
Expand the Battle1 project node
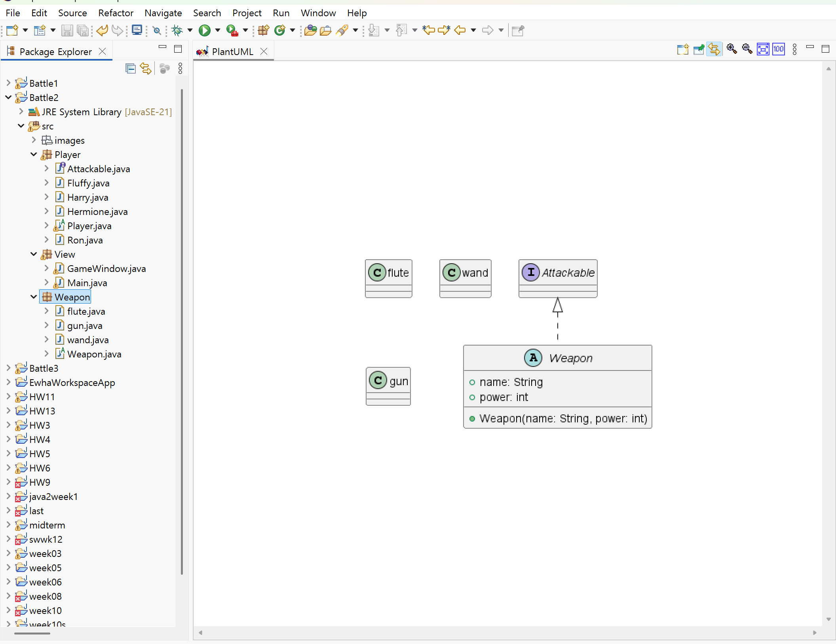(8, 83)
